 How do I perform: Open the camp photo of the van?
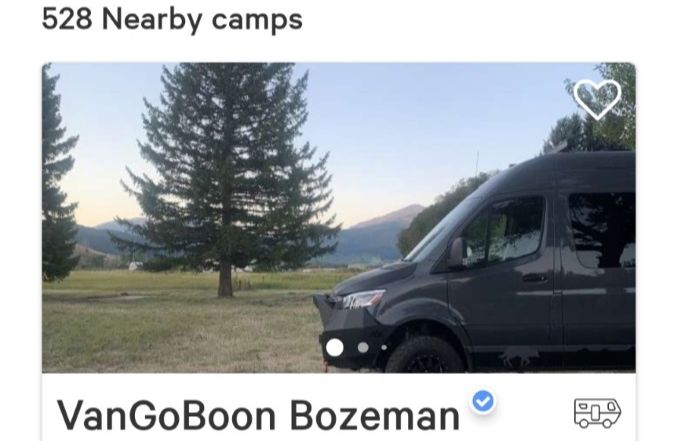(x=339, y=217)
